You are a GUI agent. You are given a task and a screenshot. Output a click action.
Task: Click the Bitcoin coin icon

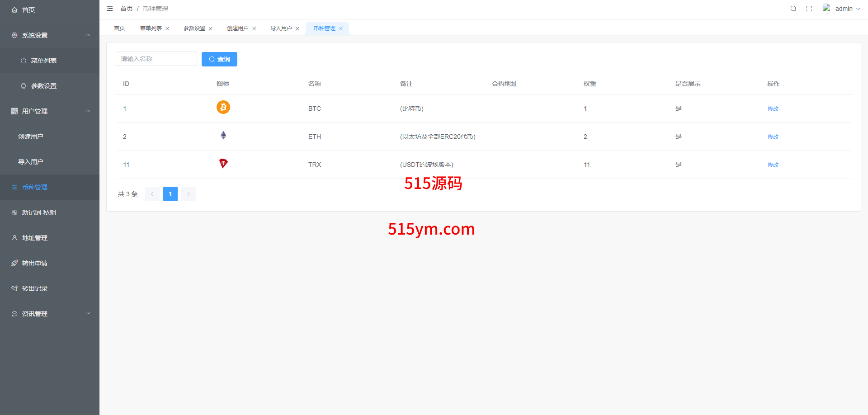coord(223,107)
